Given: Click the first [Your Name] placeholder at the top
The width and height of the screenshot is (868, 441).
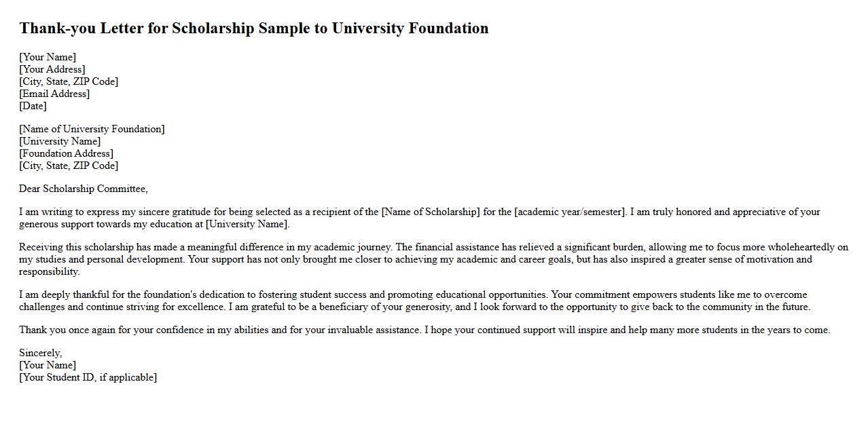Looking at the screenshot, I should (x=48, y=57).
